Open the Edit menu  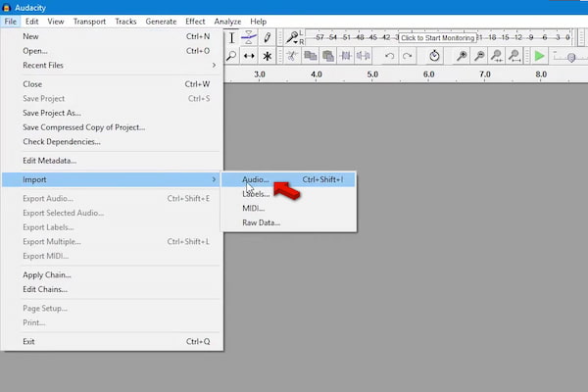coord(32,22)
